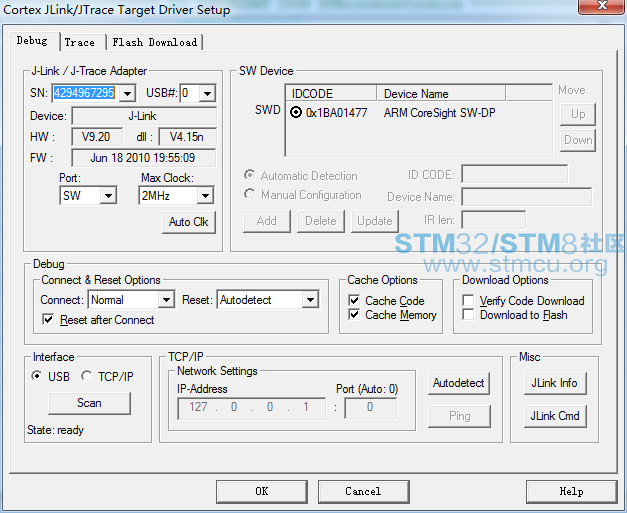Click the TCP/IP Autodetect button
This screenshot has height=513, width=627.
click(459, 383)
